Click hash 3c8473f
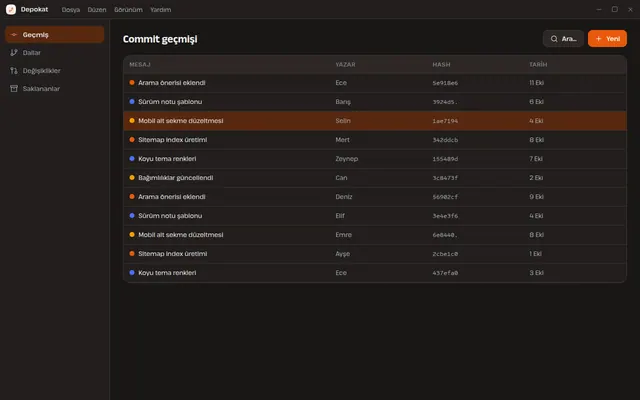The image size is (640, 400). tap(445, 178)
